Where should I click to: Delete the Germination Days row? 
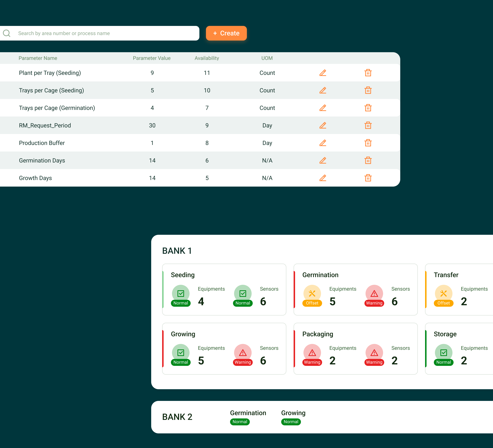pyautogui.click(x=368, y=160)
